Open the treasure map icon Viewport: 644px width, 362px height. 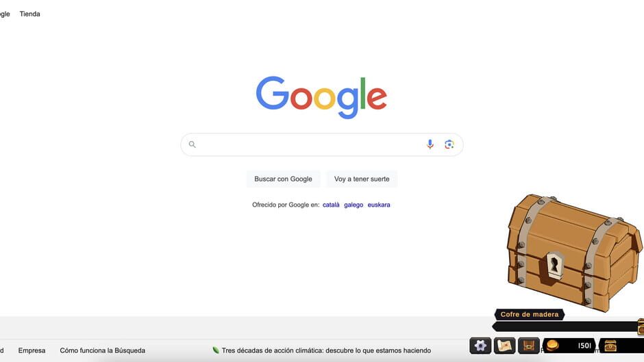504,346
